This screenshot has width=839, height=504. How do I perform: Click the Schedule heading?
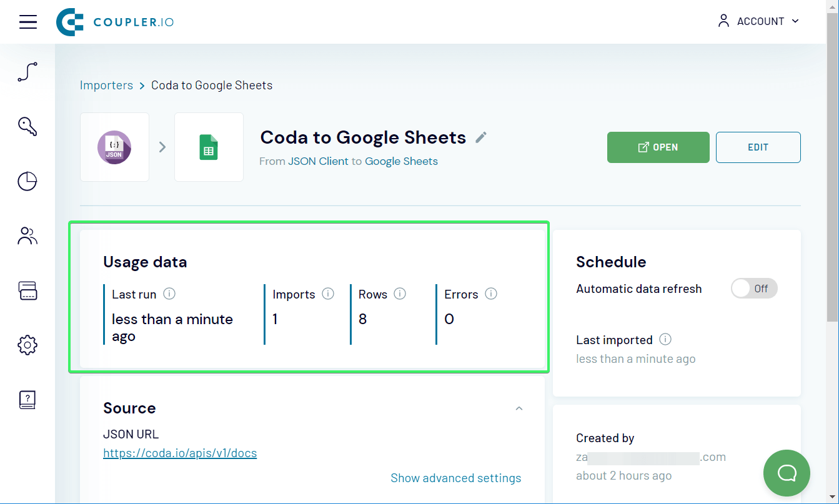[x=611, y=262]
